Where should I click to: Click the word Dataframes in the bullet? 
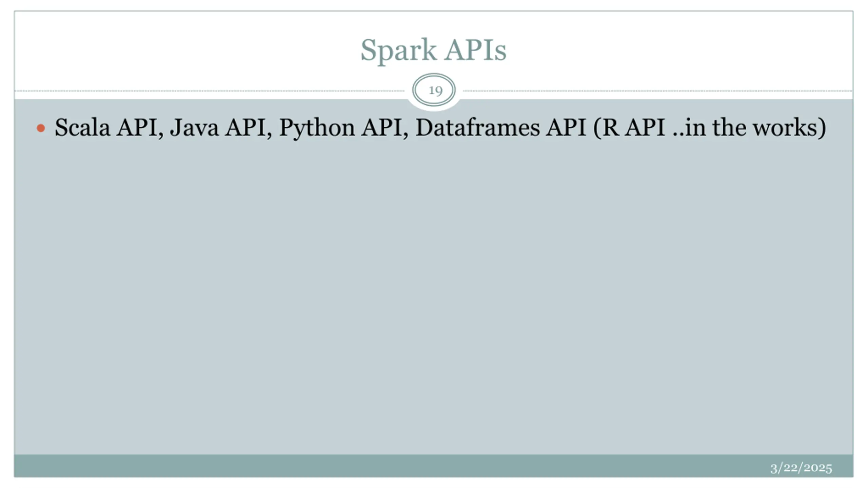(477, 127)
